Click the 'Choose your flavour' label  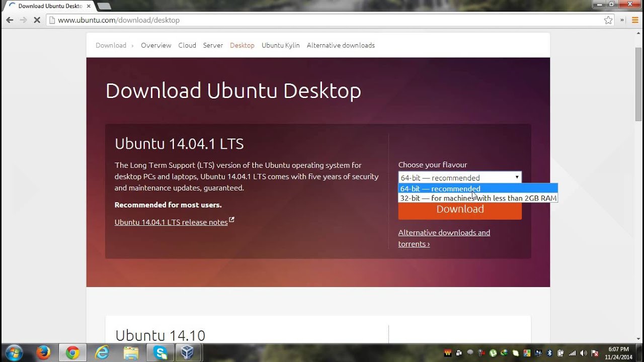tap(433, 164)
